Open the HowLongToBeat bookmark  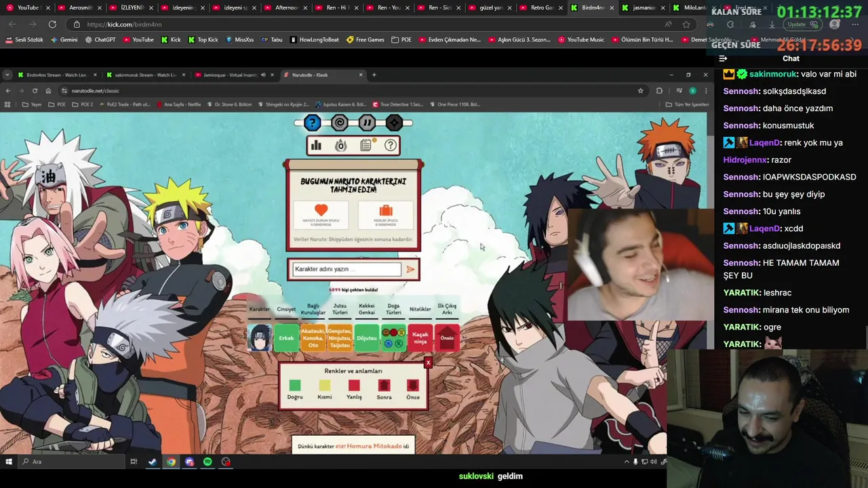pos(315,39)
